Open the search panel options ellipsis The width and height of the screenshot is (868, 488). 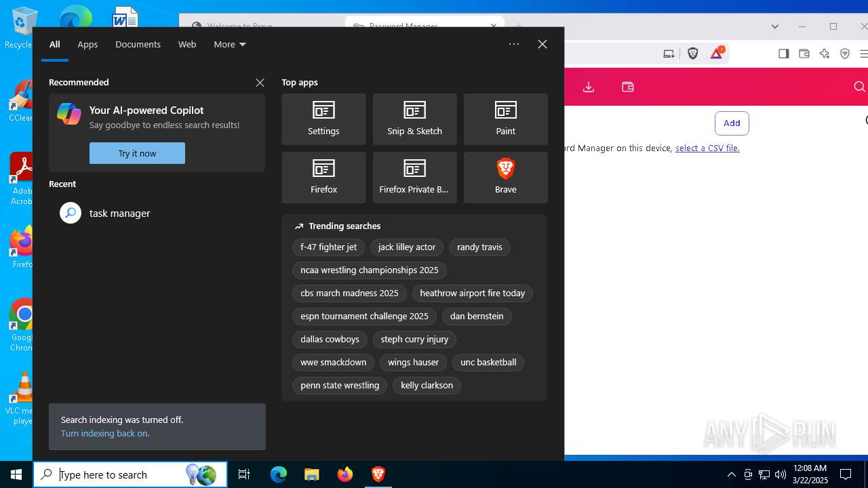514,44
